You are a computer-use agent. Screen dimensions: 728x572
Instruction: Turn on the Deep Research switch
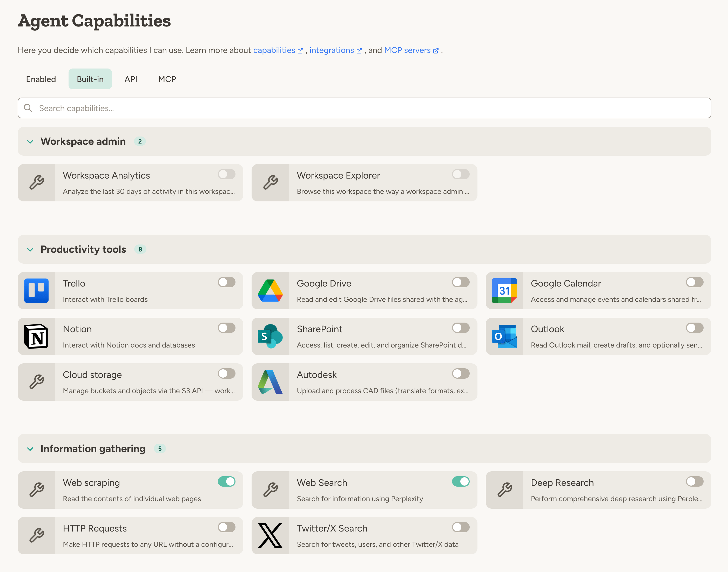click(695, 481)
